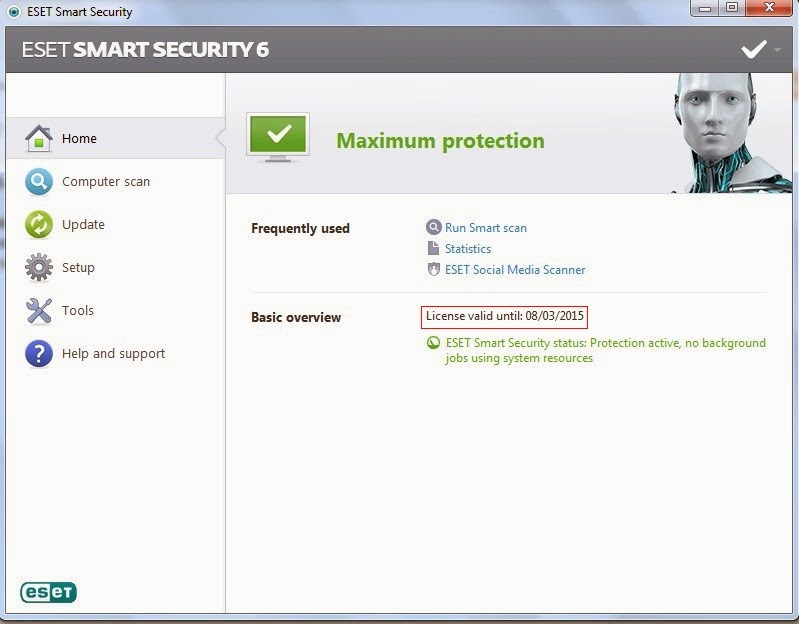
Task: Open the Setup section
Action: coord(78,267)
